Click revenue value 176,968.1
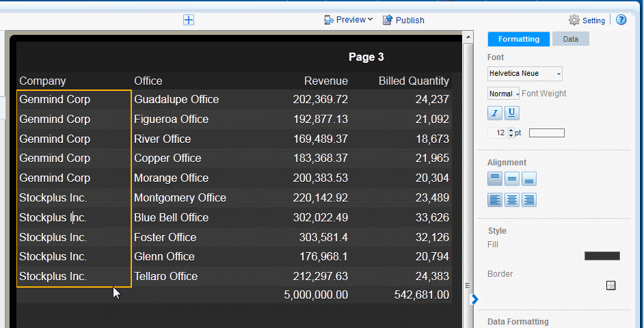The image size is (644, 328). (323, 256)
